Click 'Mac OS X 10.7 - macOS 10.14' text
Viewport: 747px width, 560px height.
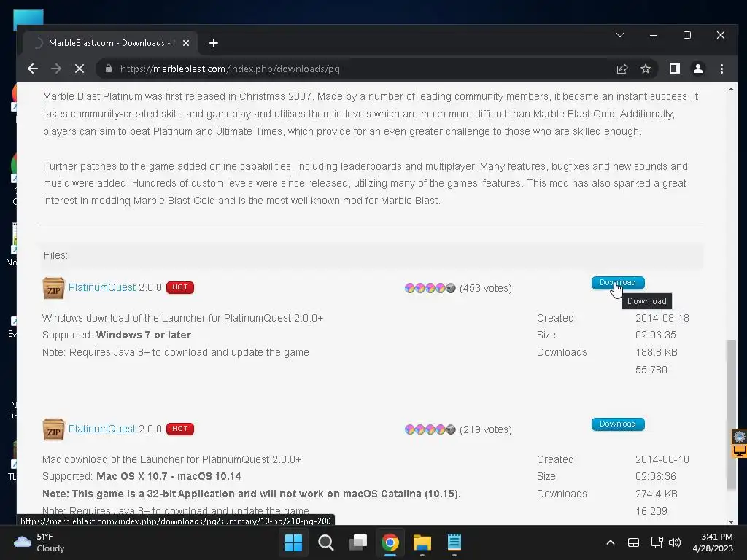click(169, 476)
